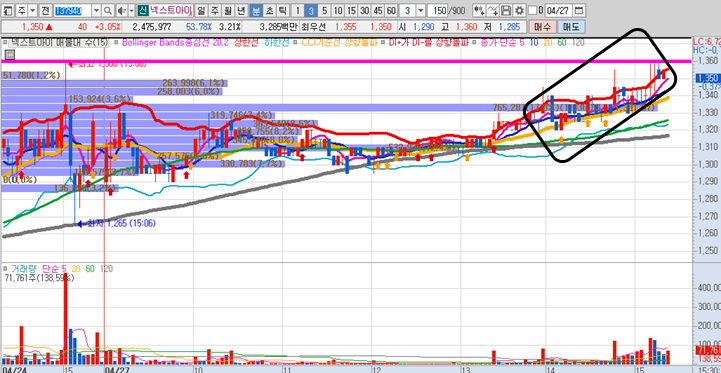Click the 319,746(7.4%) volume profile label
Screen dimensions: 721x373
(x=240, y=115)
